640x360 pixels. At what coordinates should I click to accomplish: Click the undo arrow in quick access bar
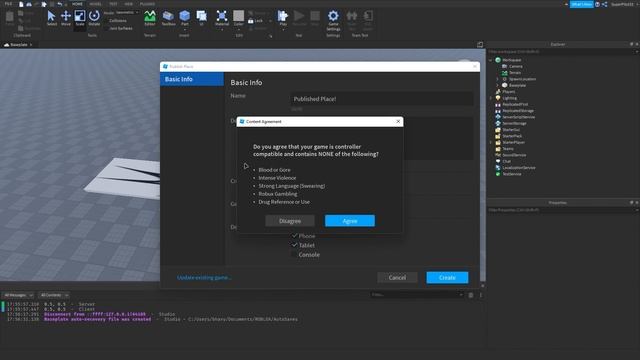(60, 4)
